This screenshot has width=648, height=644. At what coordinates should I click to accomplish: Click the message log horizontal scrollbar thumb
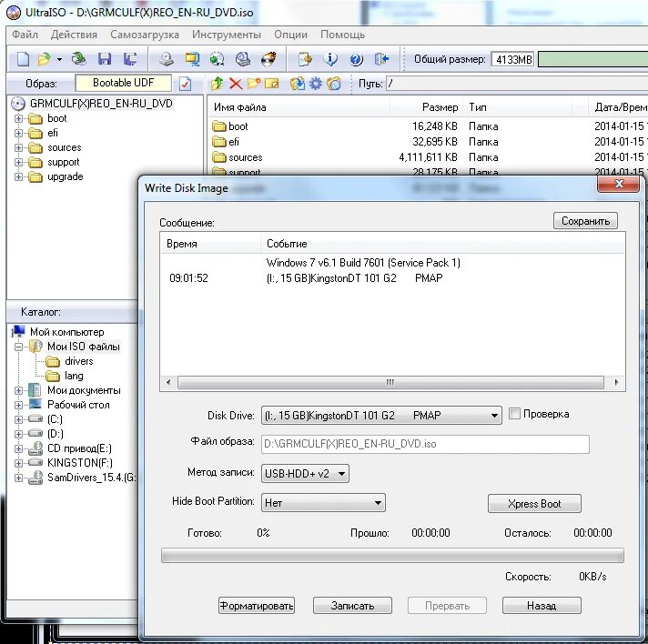pos(390,382)
